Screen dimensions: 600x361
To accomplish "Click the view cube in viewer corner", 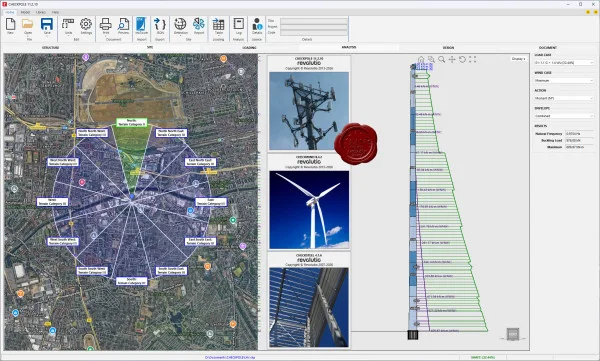I will (513, 334).
